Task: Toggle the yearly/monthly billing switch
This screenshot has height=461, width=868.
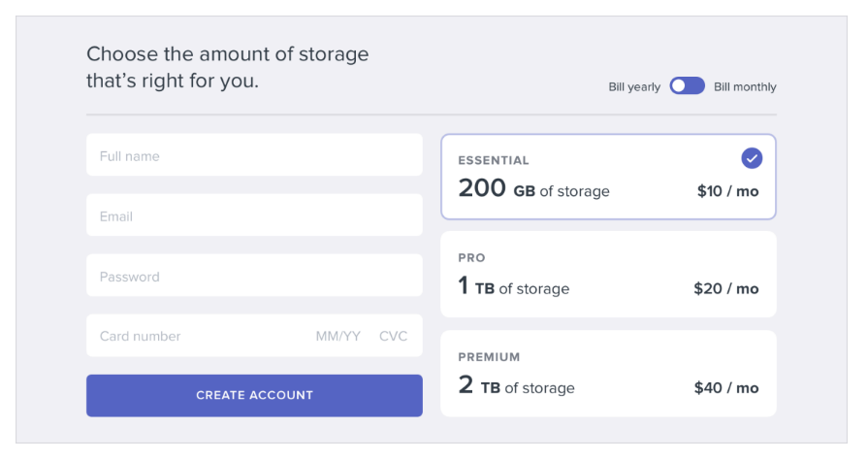Action: pos(687,85)
